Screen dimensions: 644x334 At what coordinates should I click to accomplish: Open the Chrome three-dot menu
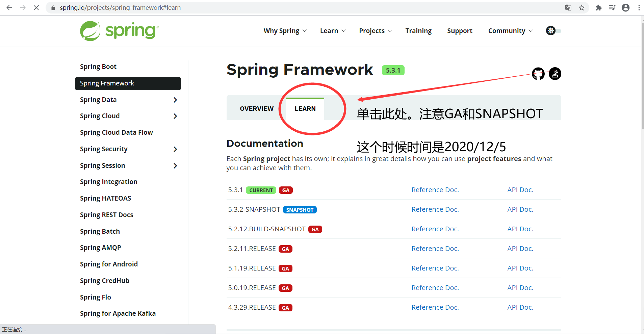(639, 7)
